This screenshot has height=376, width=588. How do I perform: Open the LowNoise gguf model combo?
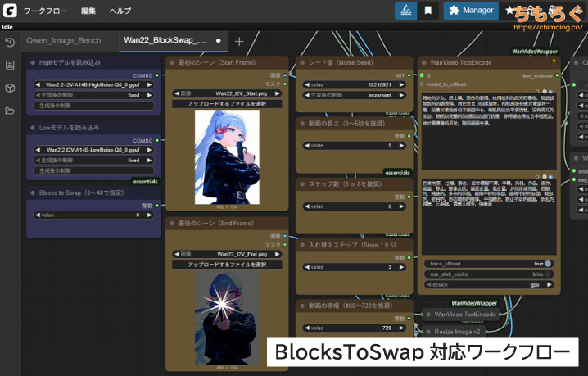coord(93,150)
